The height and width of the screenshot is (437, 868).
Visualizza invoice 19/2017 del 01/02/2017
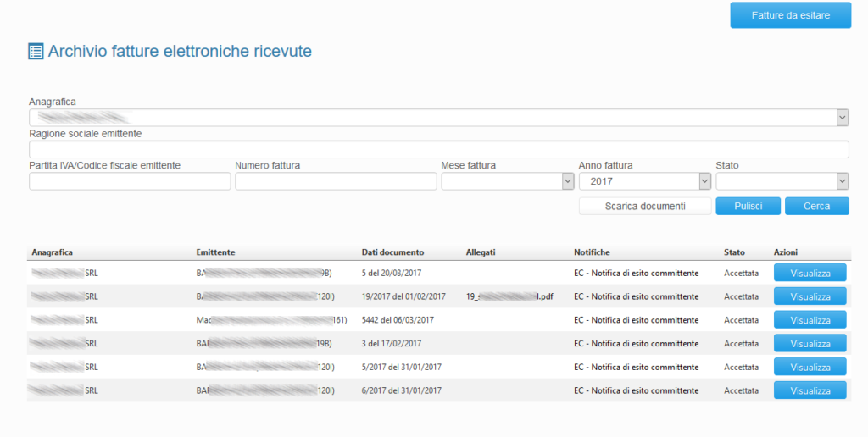pyautogui.click(x=810, y=296)
